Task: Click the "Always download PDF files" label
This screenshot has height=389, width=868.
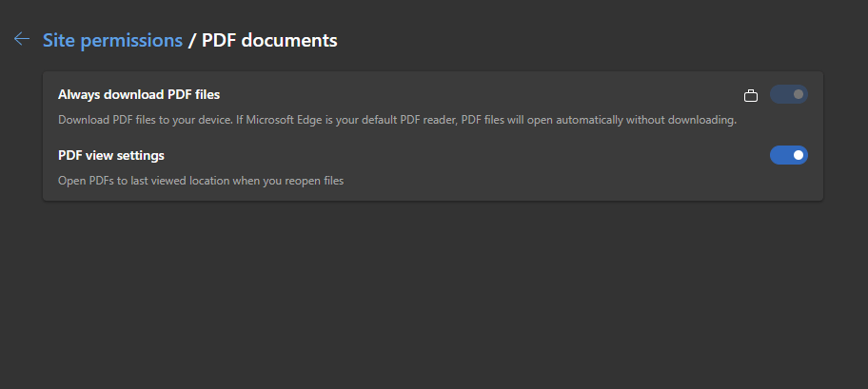Action: click(139, 94)
